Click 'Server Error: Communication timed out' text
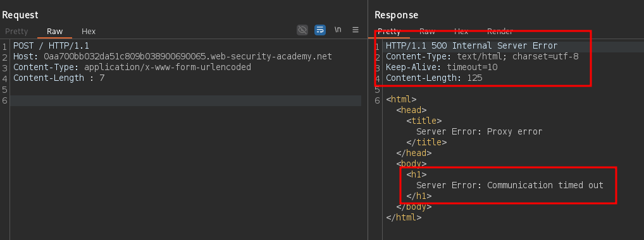The width and height of the screenshot is (644, 240). [x=510, y=186]
